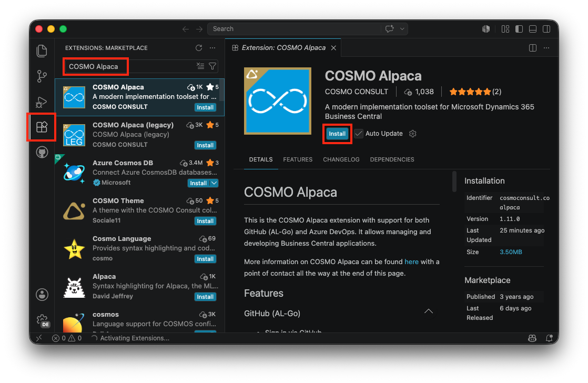The width and height of the screenshot is (588, 383).
Task: Click the details page scrollbar
Action: click(x=454, y=182)
